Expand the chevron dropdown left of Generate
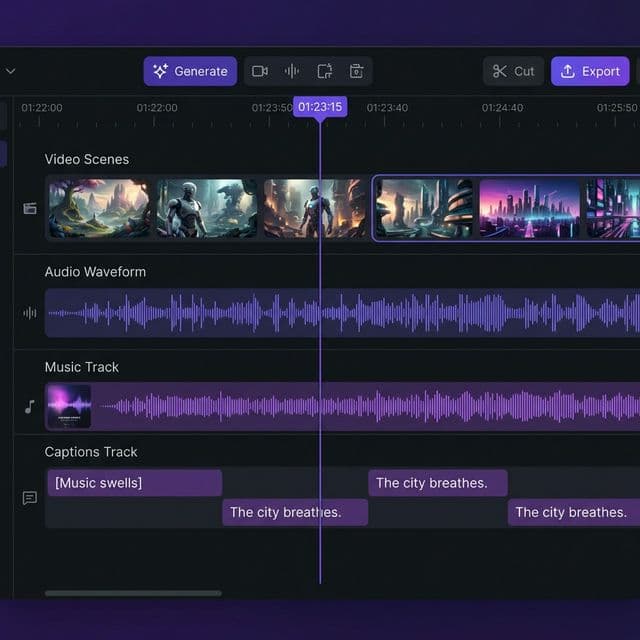 [11, 71]
